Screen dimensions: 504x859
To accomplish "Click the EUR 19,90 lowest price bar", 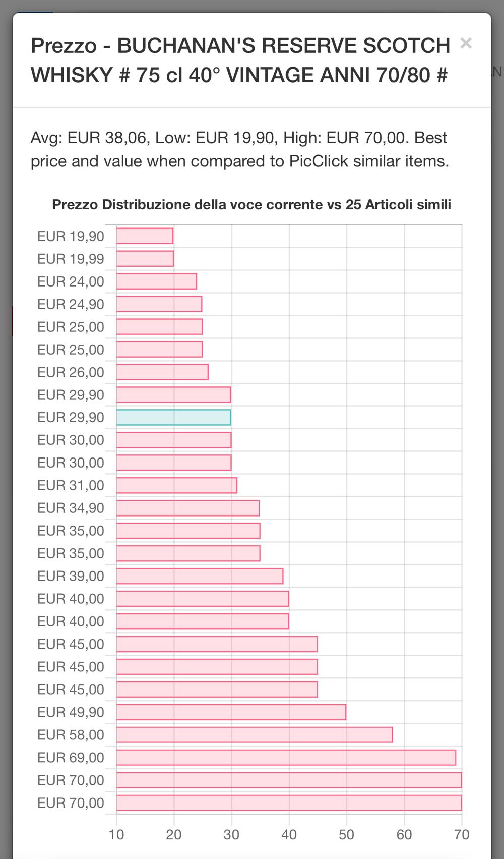I will tap(145, 236).
